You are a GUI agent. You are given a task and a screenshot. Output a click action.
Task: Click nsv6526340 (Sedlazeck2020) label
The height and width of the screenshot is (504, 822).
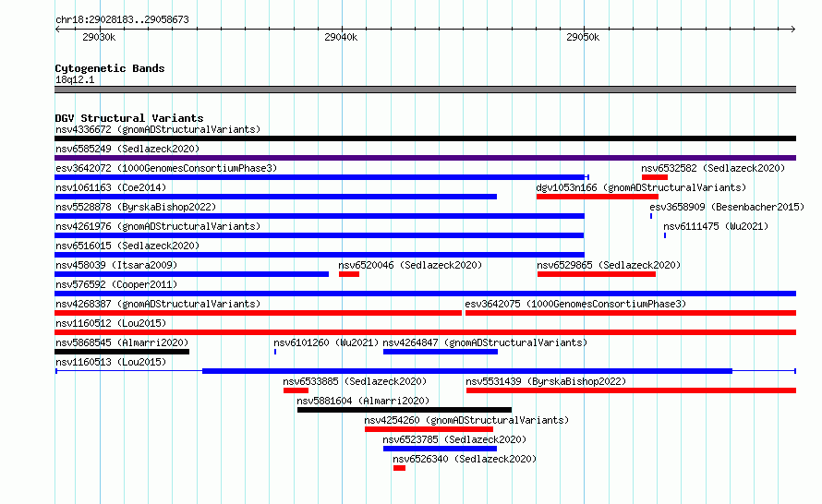coord(465,459)
